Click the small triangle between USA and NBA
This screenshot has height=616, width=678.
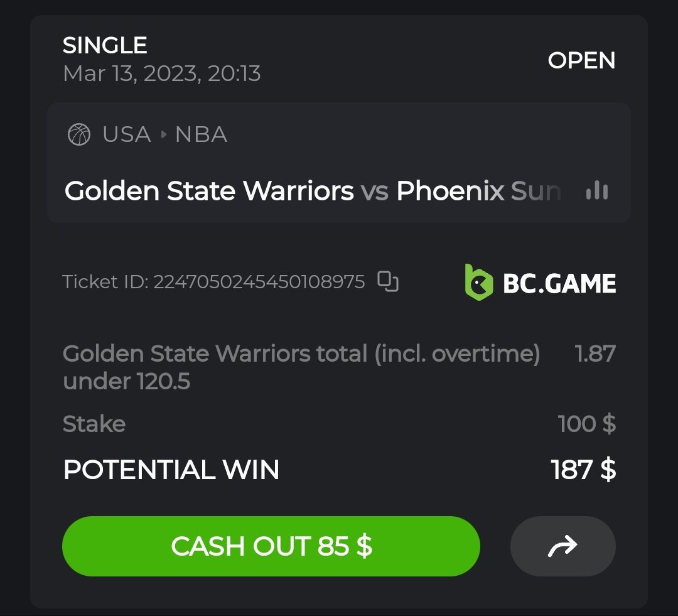point(163,134)
